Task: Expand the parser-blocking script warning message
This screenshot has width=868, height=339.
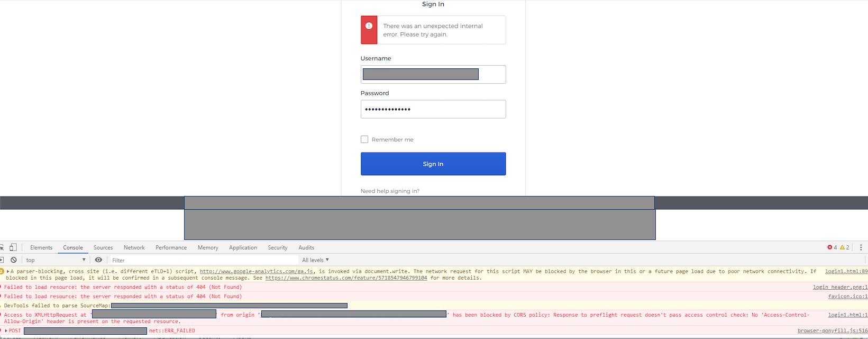Action: pyautogui.click(x=8, y=271)
